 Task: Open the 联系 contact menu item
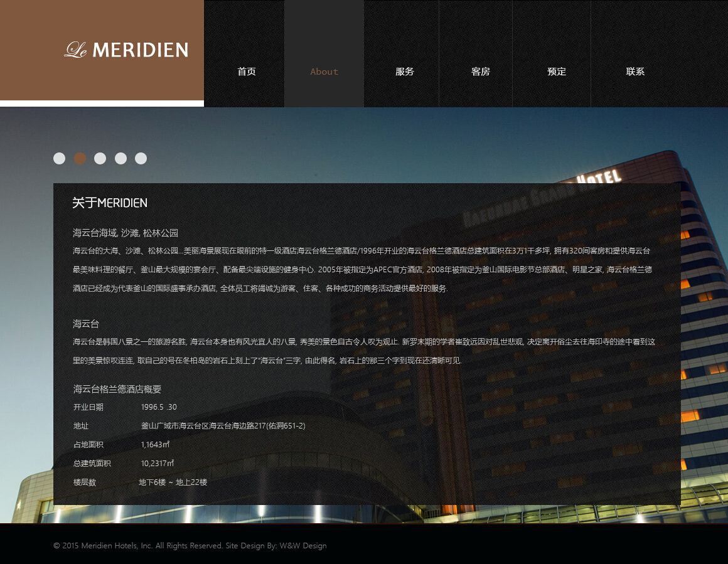[635, 72]
